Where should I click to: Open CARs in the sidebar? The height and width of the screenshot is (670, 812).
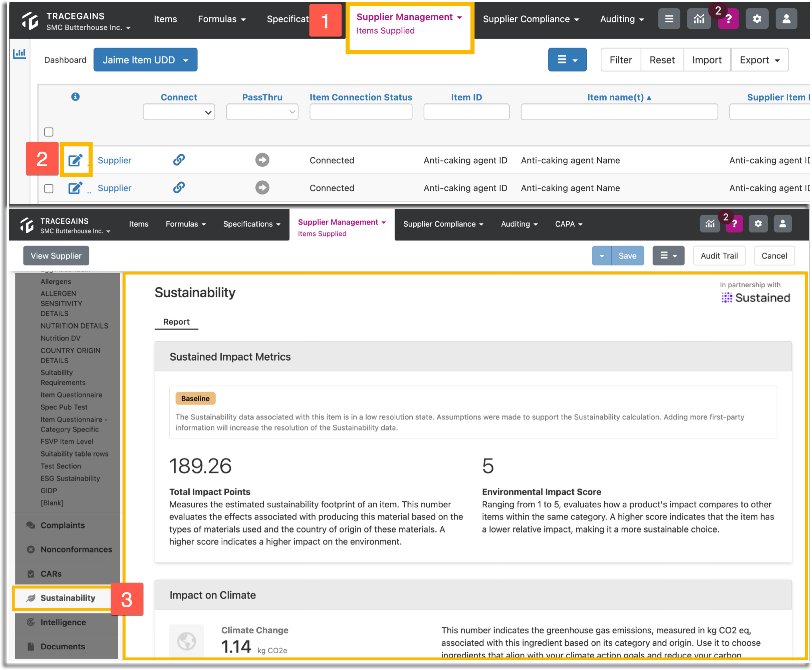click(51, 573)
